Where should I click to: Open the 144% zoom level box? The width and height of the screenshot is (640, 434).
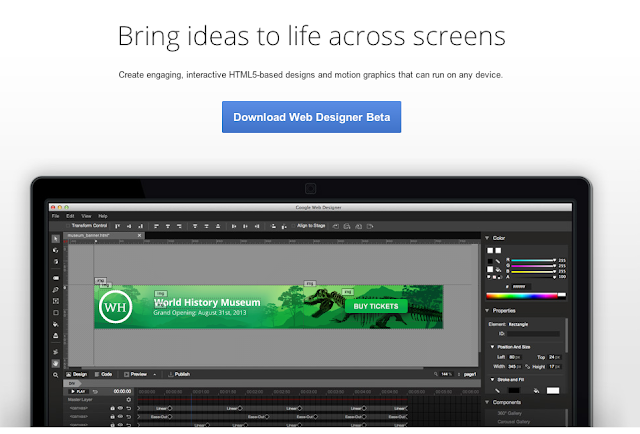[446, 374]
